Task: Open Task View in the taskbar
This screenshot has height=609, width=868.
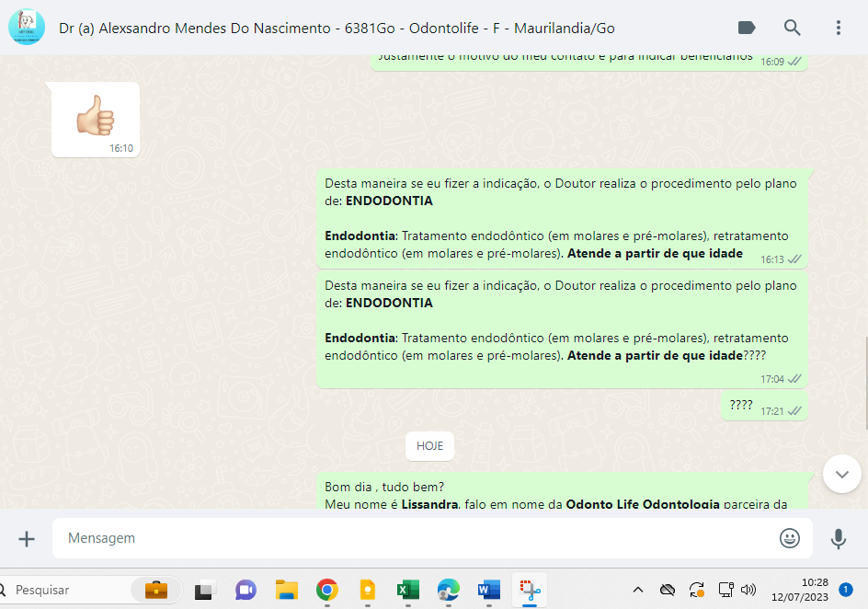Action: (x=205, y=591)
